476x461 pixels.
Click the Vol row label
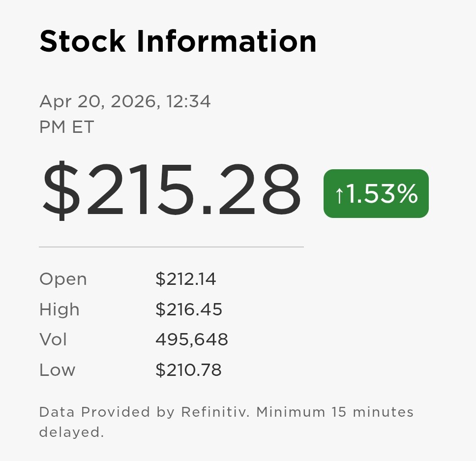click(x=53, y=339)
